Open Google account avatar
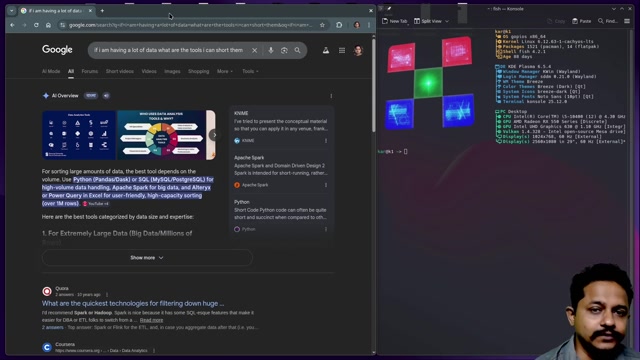 click(x=358, y=50)
